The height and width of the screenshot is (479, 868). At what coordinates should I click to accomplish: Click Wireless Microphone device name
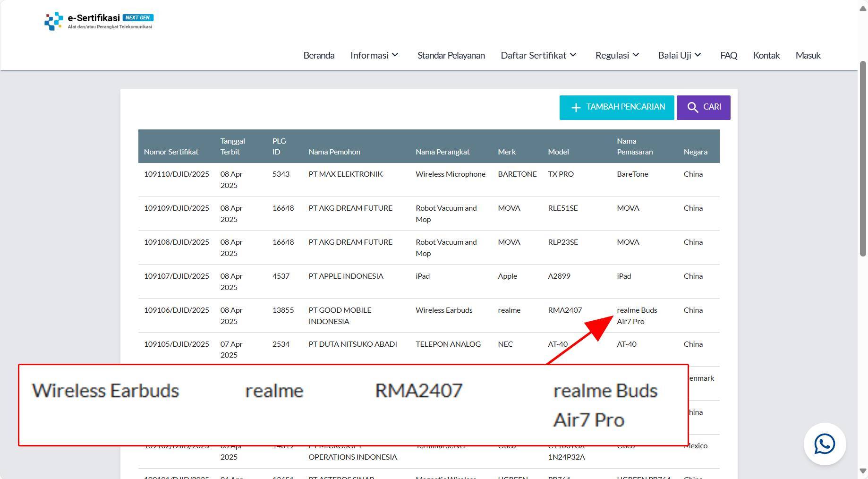pos(451,174)
